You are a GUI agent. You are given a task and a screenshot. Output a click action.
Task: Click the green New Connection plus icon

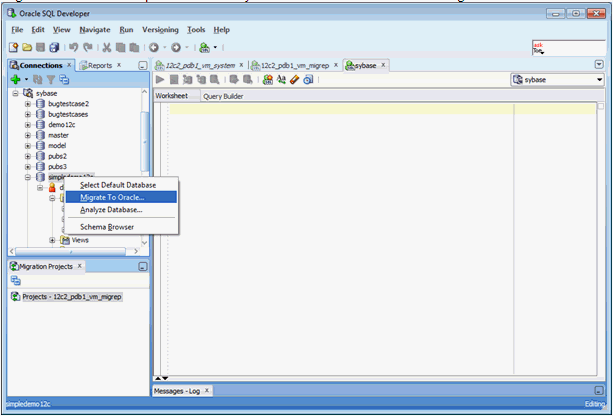(x=15, y=79)
